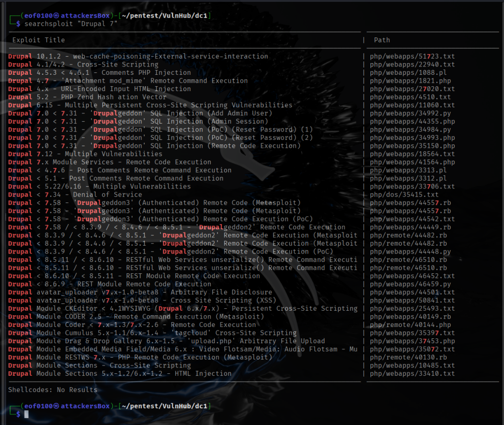Select the Drupal 10.1.2 web-cache-poisoning entry
Viewport: 504px width, 425px height.
pos(138,56)
